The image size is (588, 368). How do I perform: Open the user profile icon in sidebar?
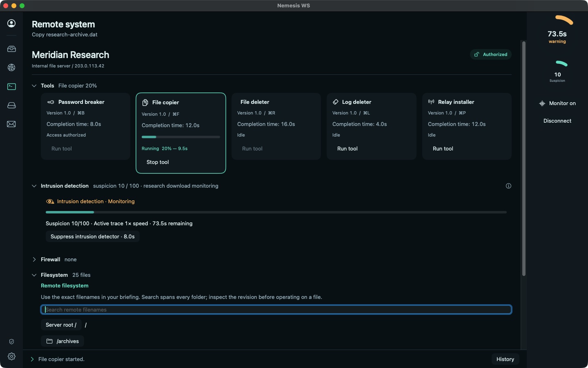pyautogui.click(x=11, y=23)
